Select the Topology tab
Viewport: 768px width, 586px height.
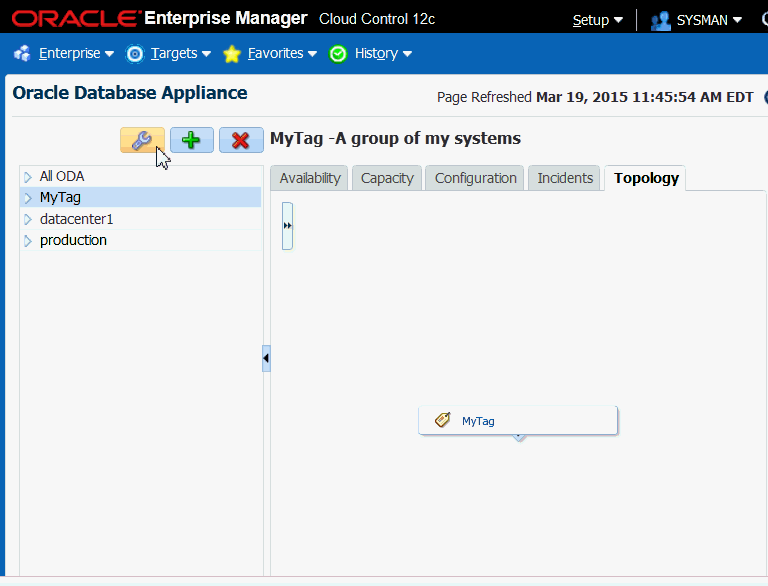click(x=646, y=178)
